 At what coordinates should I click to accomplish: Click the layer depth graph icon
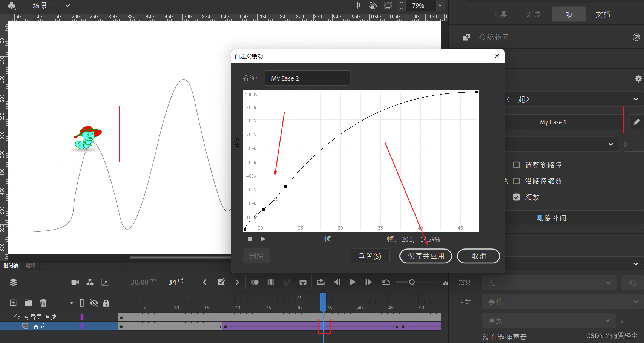[105, 282]
